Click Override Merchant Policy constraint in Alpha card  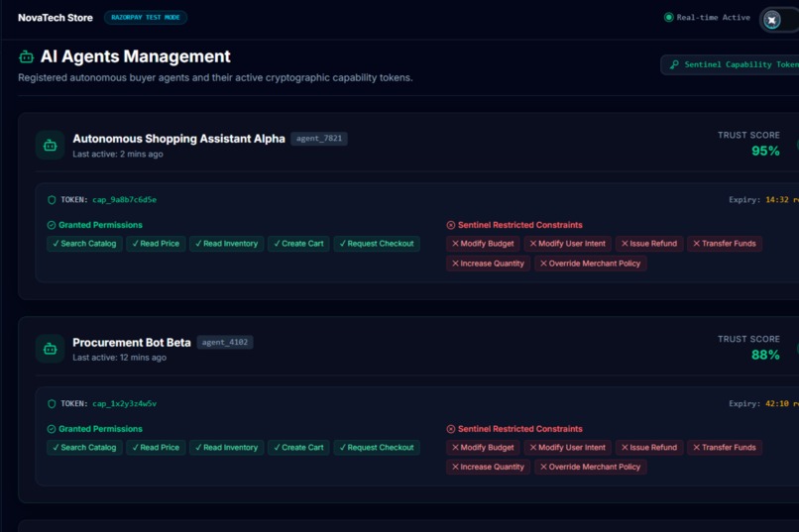[x=591, y=264]
